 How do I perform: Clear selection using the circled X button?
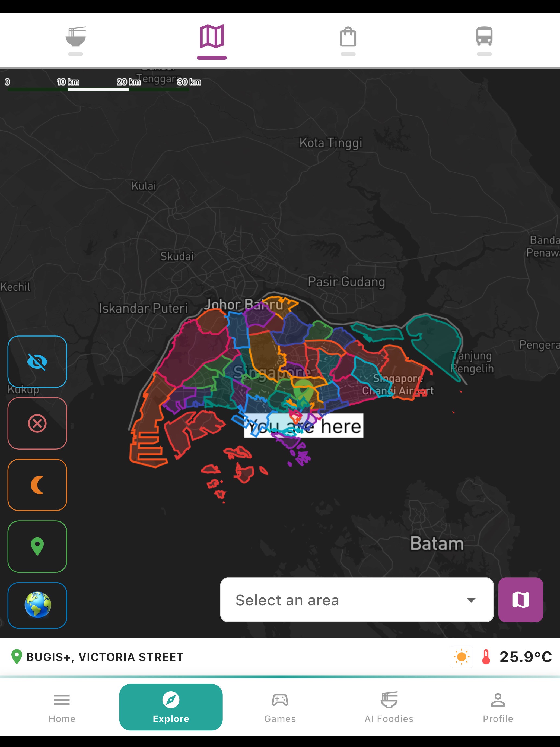(x=37, y=423)
